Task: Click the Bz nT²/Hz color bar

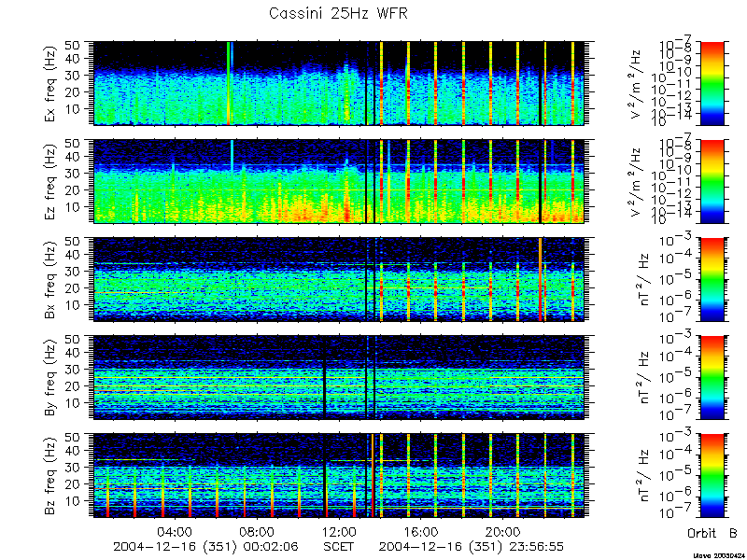Action: coord(712,476)
